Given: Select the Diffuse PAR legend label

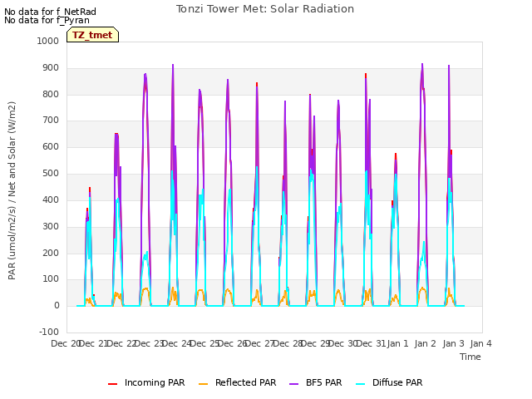Looking at the screenshot, I should point(397,382).
